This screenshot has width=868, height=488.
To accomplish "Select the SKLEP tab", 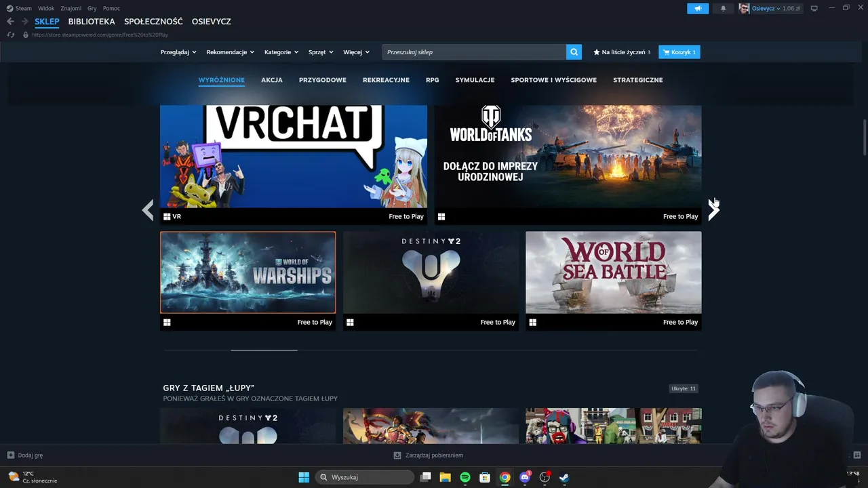I will [x=47, y=22].
